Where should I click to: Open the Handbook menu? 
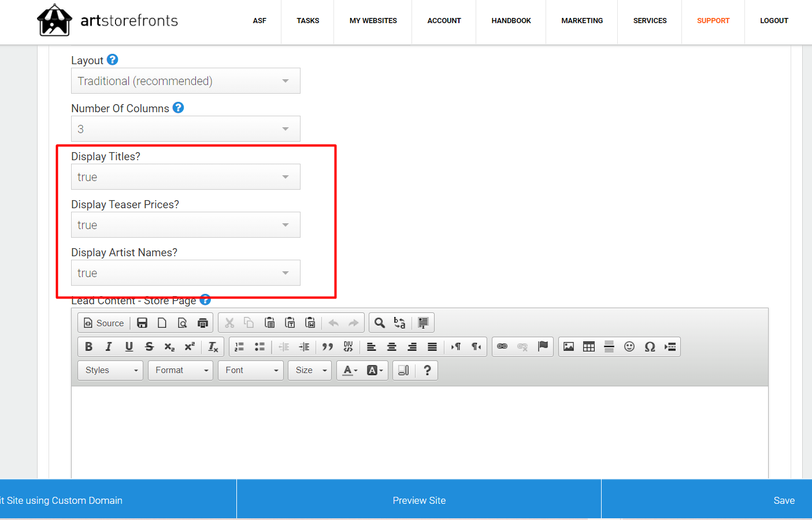click(511, 21)
